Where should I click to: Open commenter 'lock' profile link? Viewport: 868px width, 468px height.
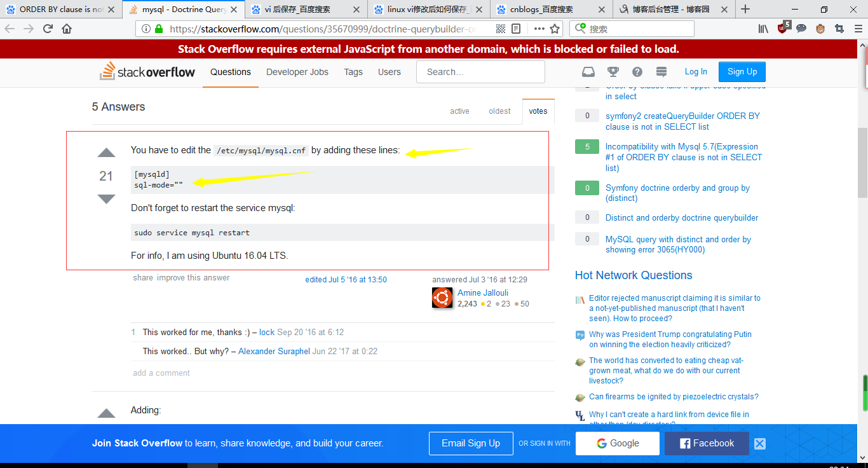click(267, 333)
